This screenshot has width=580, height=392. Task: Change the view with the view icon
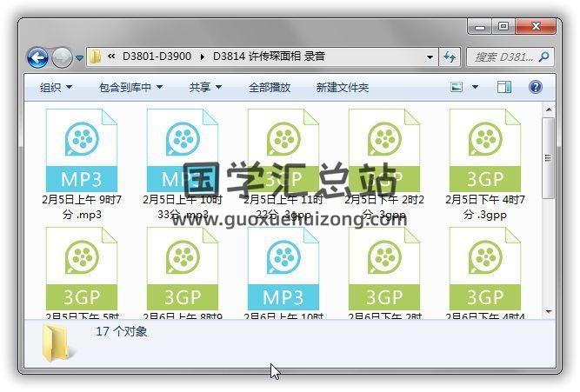click(457, 87)
